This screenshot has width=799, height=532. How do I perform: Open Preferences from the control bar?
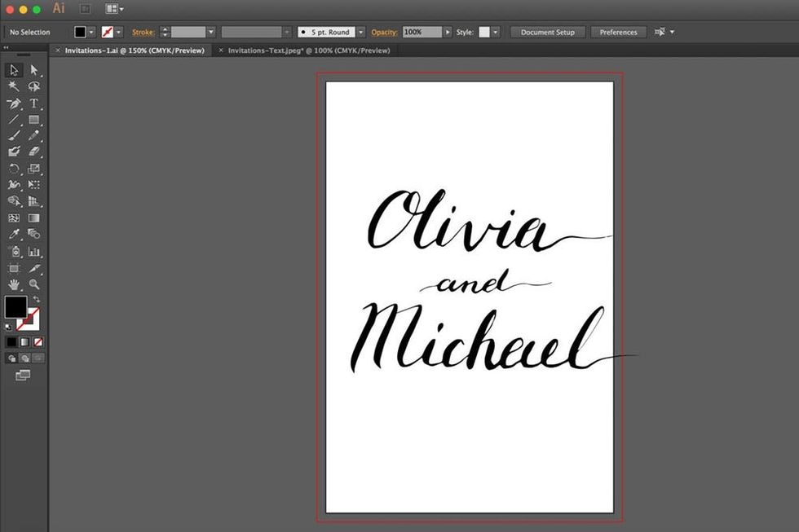click(x=618, y=32)
